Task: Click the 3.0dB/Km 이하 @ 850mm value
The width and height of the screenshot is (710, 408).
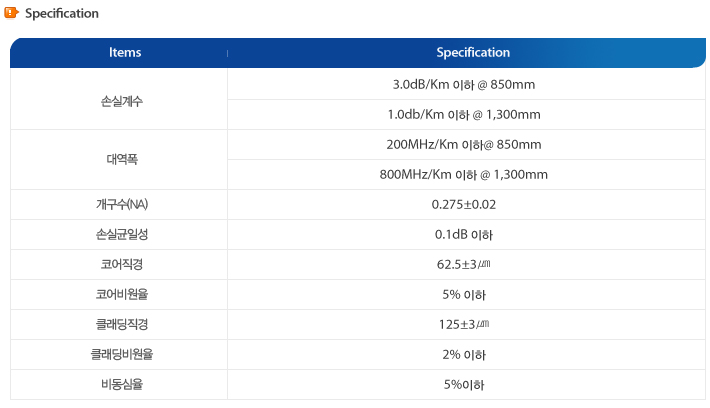Action: click(x=464, y=85)
